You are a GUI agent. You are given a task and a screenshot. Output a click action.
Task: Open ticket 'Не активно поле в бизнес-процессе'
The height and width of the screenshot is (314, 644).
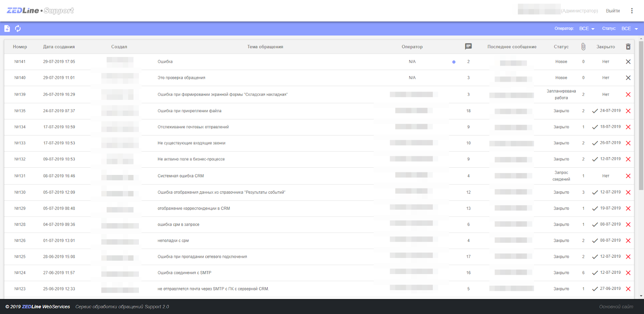pos(191,159)
